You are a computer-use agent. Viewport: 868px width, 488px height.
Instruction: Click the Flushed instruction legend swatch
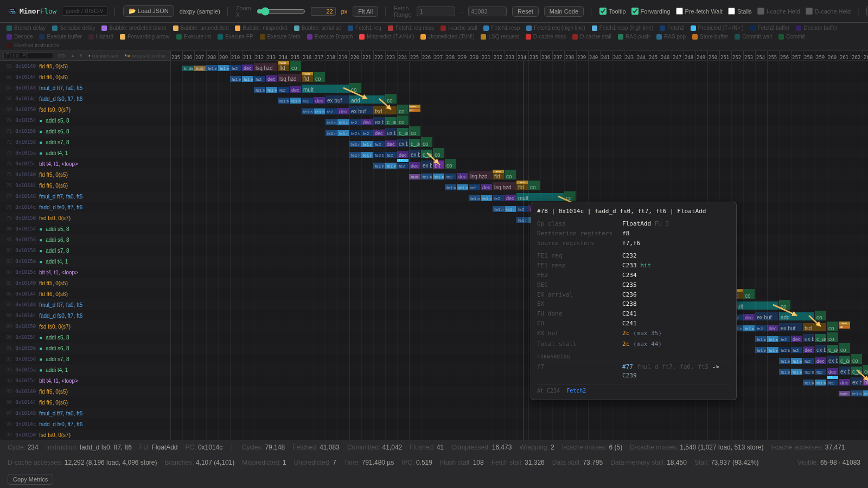click(x=9, y=46)
